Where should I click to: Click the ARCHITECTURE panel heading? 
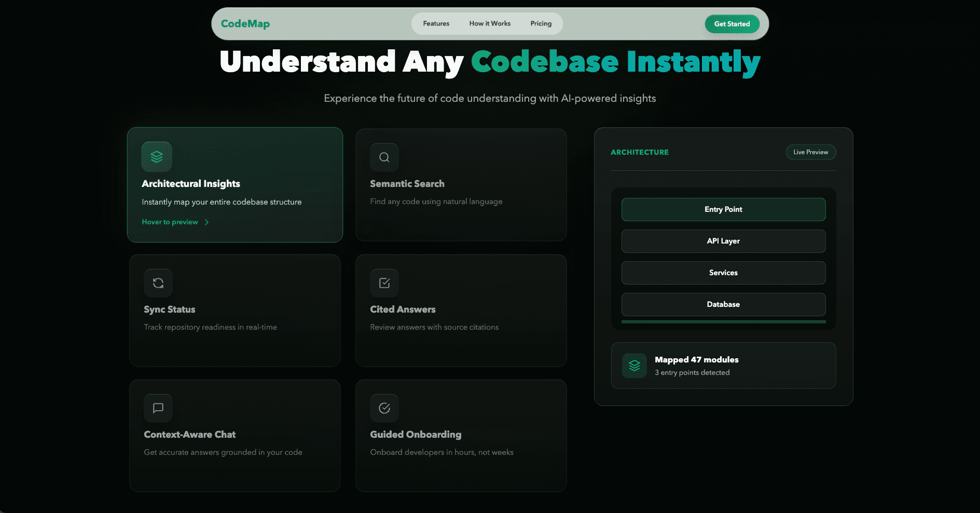click(x=640, y=152)
